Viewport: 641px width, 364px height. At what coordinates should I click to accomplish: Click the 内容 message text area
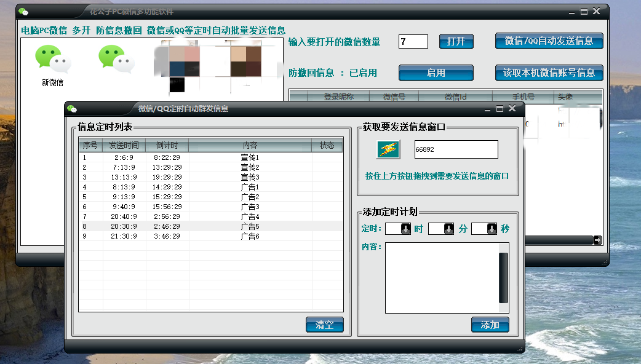tap(442, 278)
